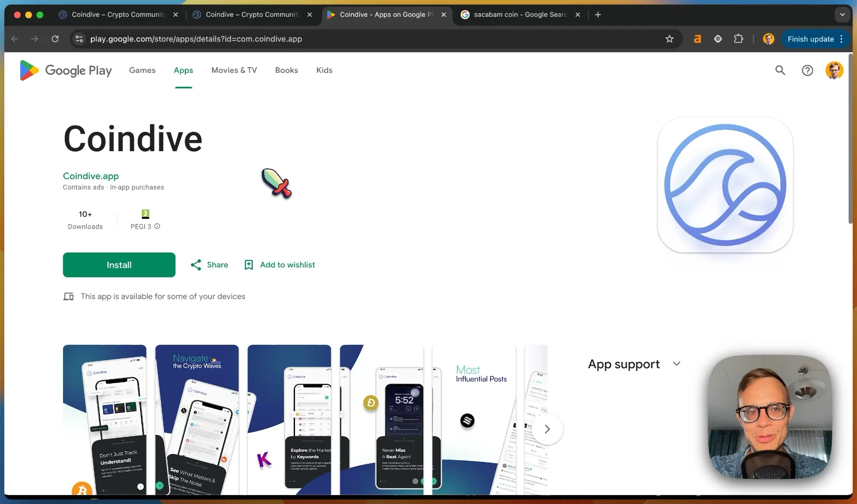
Task: Click the PEGI 3 info icon
Action: [157, 226]
